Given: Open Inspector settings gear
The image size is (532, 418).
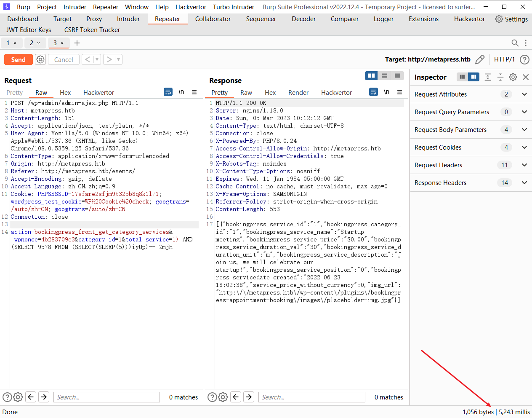Looking at the screenshot, I should 513,77.
